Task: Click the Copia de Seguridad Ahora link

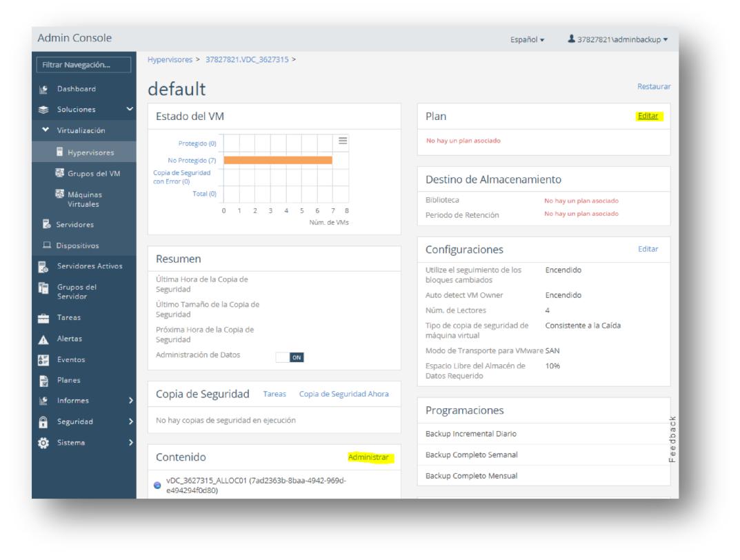Action: [x=344, y=394]
